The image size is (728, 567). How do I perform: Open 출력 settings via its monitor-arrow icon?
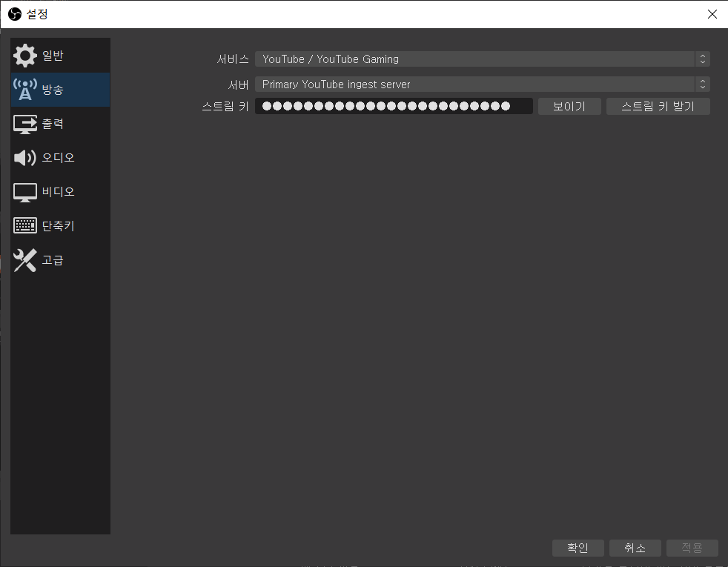click(24, 124)
